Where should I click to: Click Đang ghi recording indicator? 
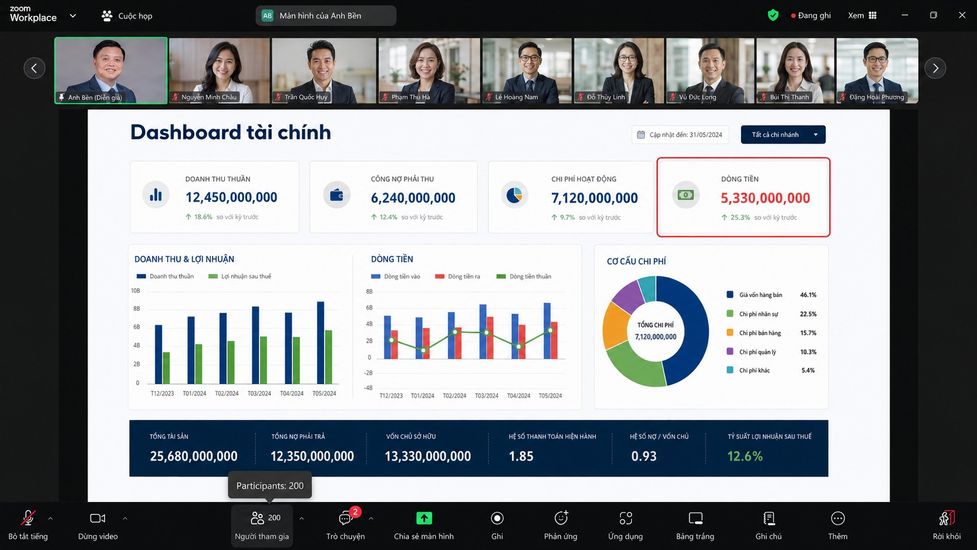[x=811, y=16]
